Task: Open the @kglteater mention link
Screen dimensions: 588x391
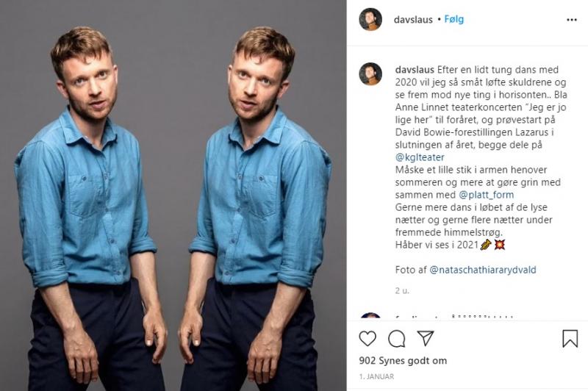Action: coord(420,157)
